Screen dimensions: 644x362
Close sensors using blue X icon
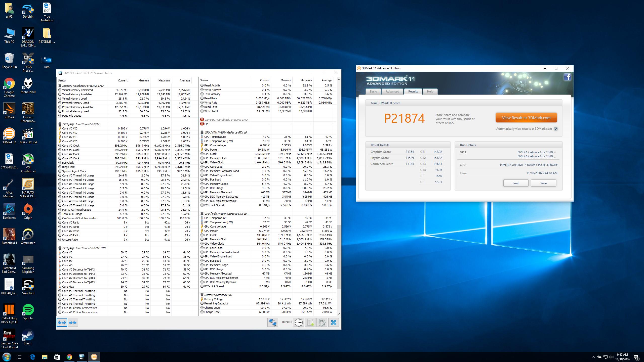coord(333,323)
